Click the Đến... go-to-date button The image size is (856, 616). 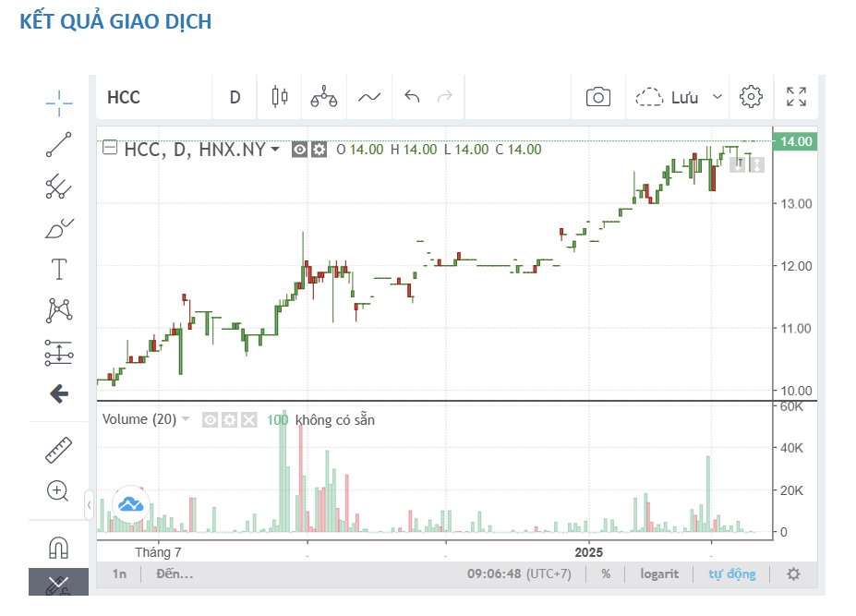coord(175,574)
